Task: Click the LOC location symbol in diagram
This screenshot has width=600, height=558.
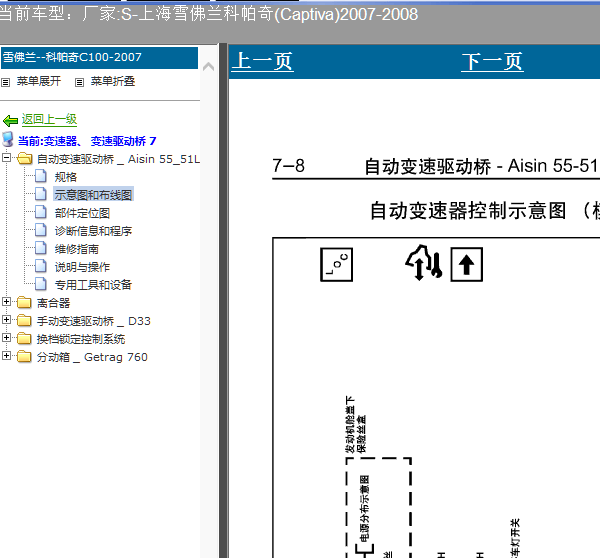Action: pos(336,264)
